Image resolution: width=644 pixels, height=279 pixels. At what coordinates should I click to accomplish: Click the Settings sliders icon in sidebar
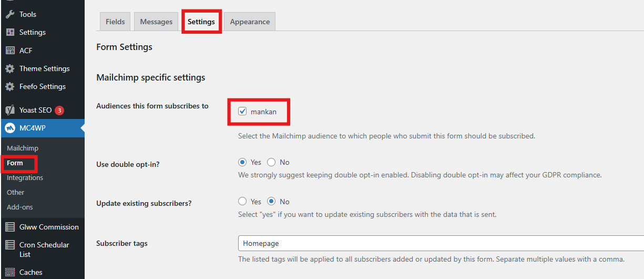point(10,32)
